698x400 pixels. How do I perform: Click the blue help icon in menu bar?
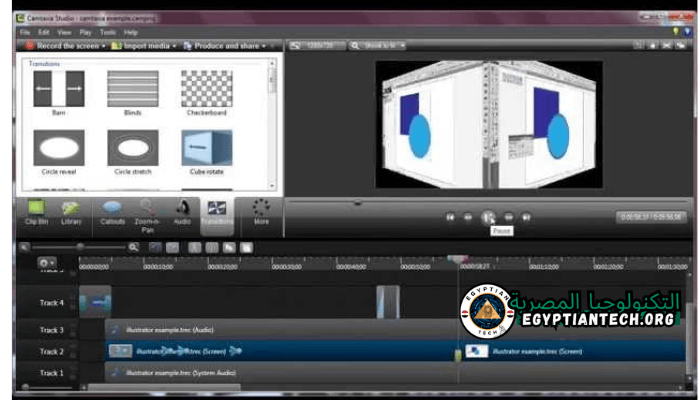click(x=687, y=32)
